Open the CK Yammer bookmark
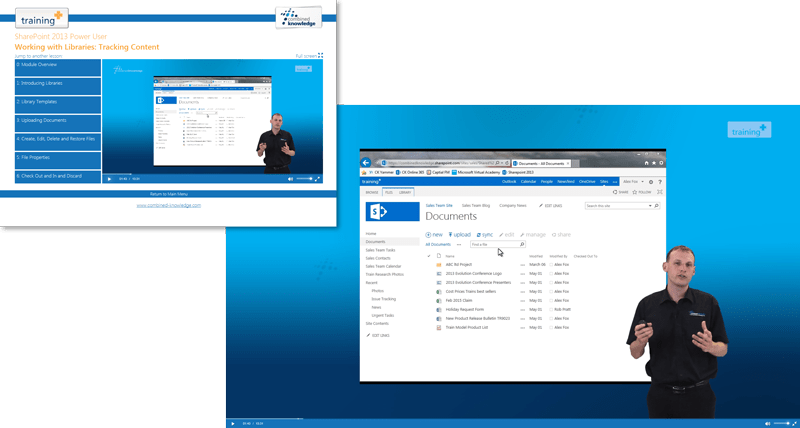The image size is (800, 428). [x=381, y=172]
